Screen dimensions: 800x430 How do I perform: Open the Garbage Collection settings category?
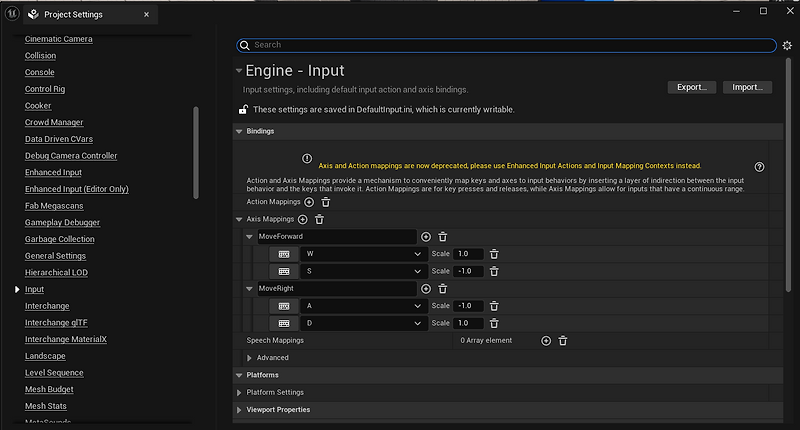tap(59, 239)
